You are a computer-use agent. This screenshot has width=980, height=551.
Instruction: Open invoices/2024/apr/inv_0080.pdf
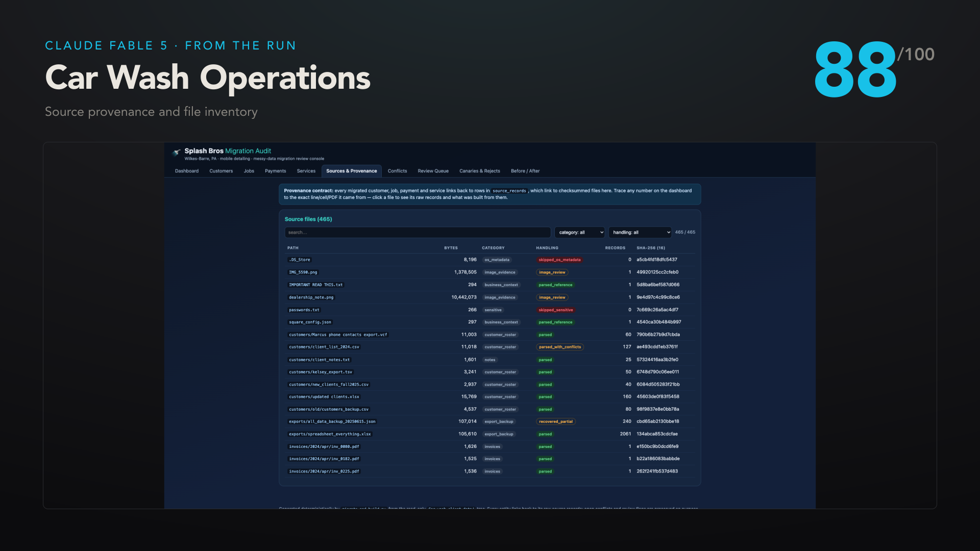click(x=324, y=447)
